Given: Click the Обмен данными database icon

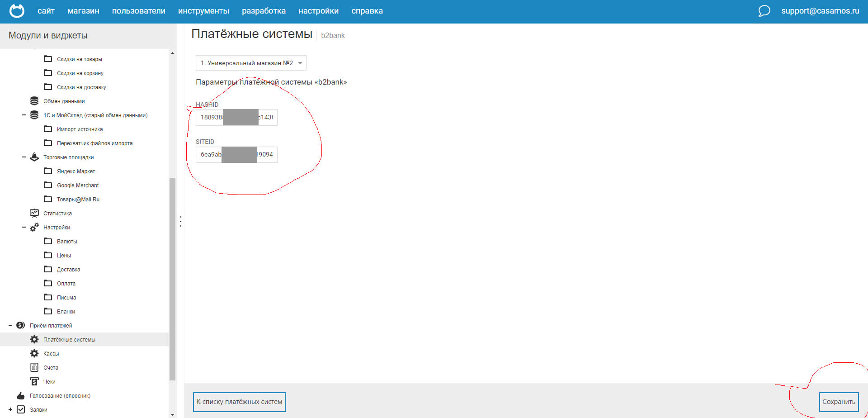Looking at the screenshot, I should pos(34,101).
